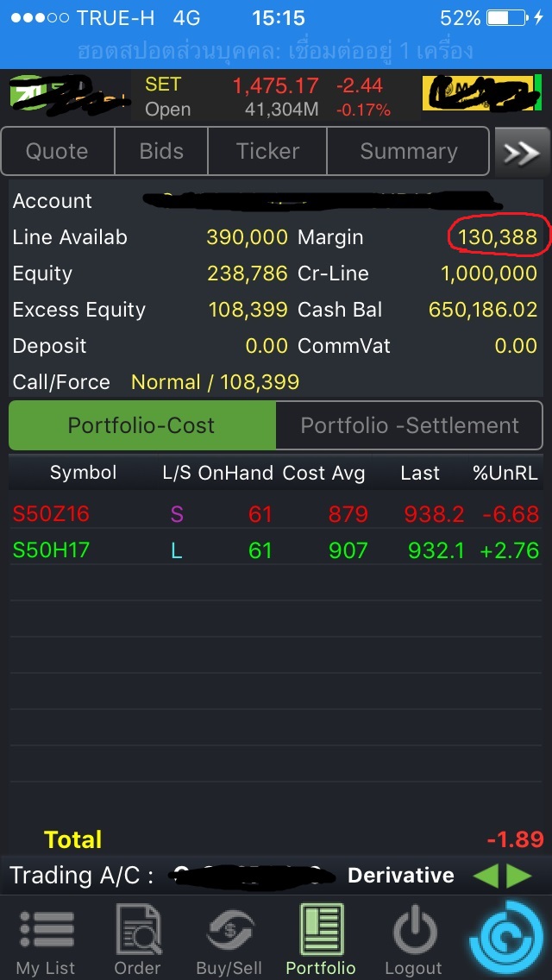The image size is (552, 980).
Task: Tap the circled Margin value 130,388
Action: 498,237
